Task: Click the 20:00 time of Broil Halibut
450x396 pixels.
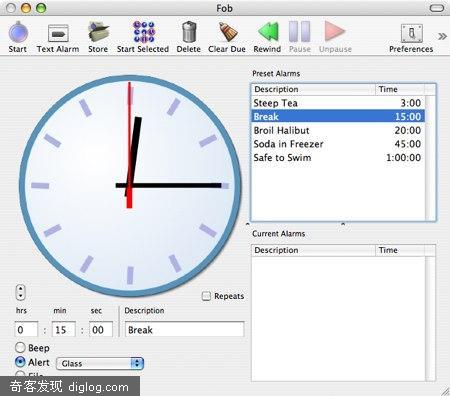Action: [x=408, y=130]
